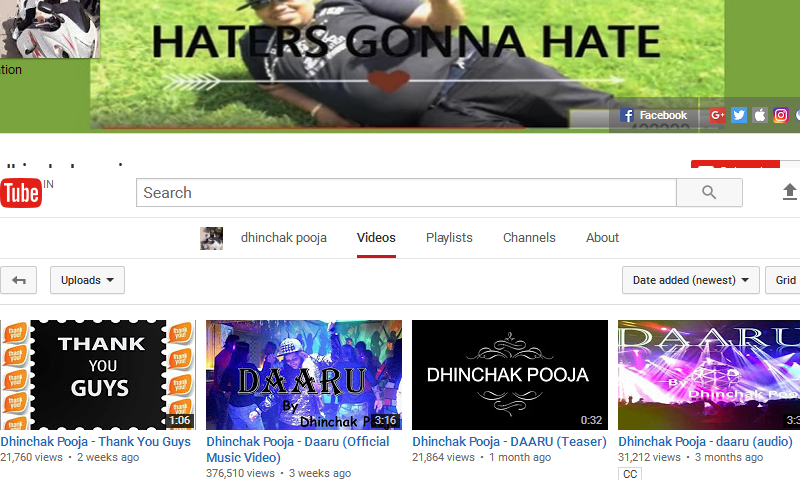Image resolution: width=800 pixels, height=480 pixels.
Task: Expand the Uploads dropdown
Action: (x=87, y=280)
